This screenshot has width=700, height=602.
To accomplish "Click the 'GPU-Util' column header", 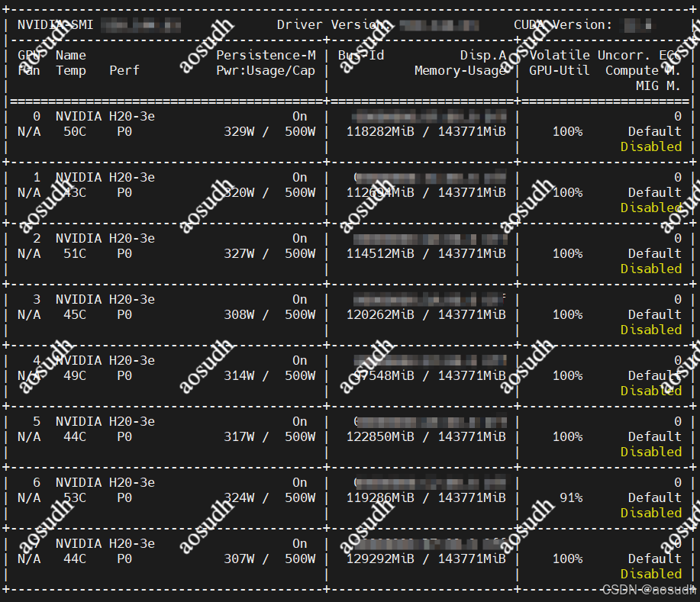I will pyautogui.click(x=559, y=70).
